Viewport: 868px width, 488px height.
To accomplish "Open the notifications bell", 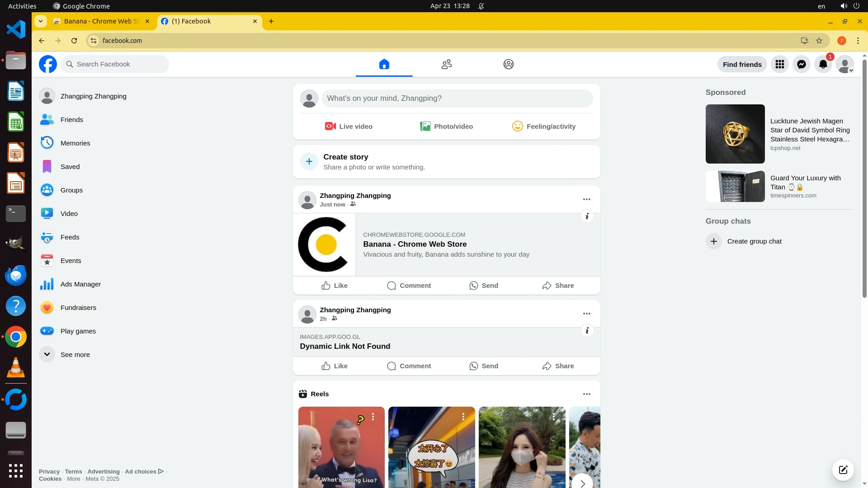I will coord(823,64).
